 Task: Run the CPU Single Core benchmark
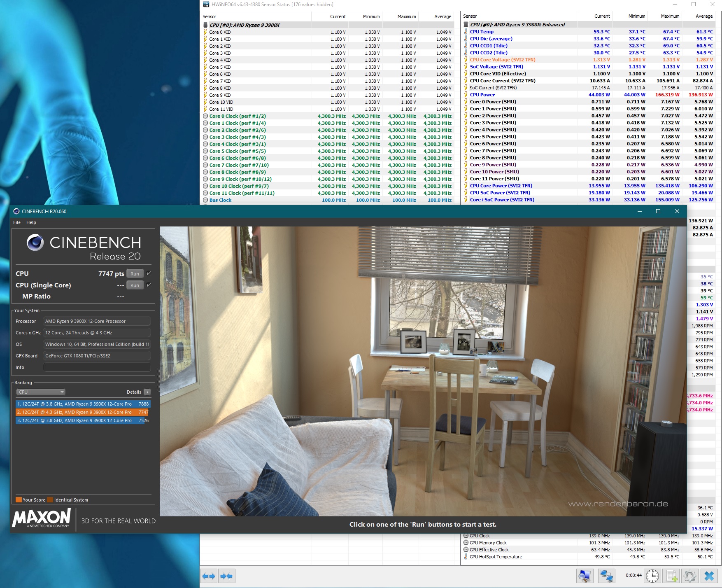coord(135,285)
